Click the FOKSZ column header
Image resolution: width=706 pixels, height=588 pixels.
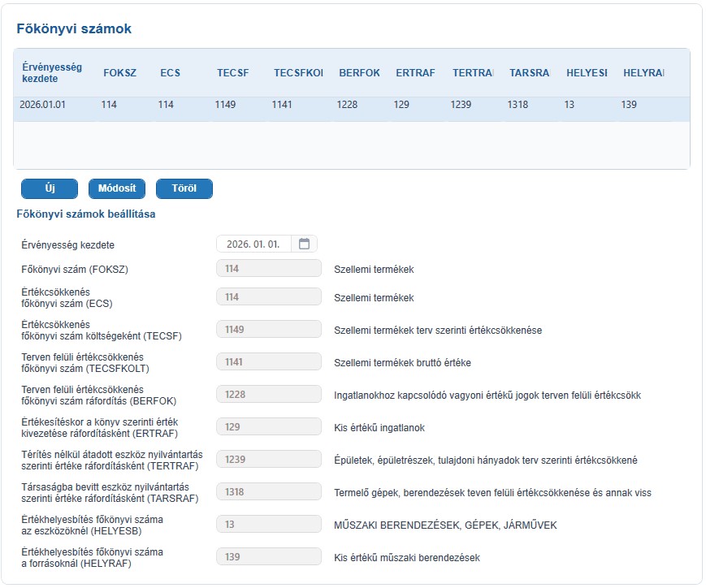pyautogui.click(x=119, y=73)
